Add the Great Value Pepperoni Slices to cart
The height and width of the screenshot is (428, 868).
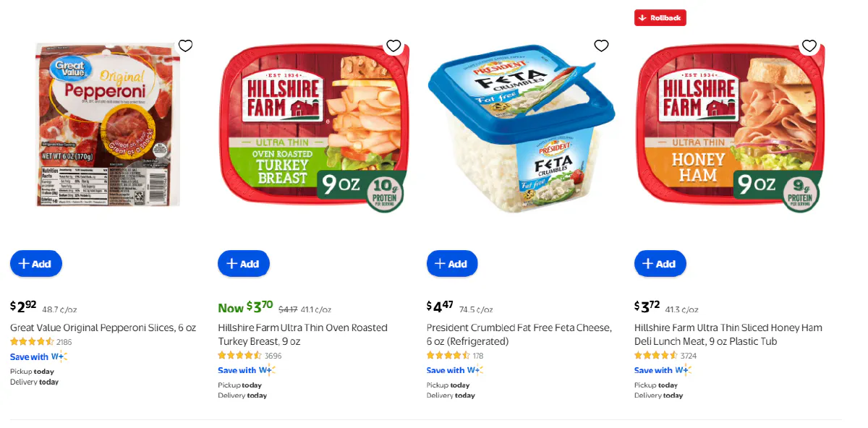[35, 263]
